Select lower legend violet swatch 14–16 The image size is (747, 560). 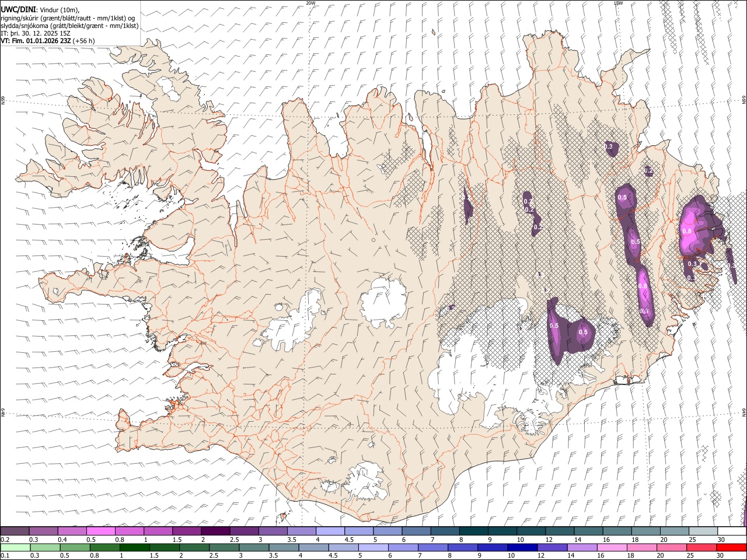(582, 547)
